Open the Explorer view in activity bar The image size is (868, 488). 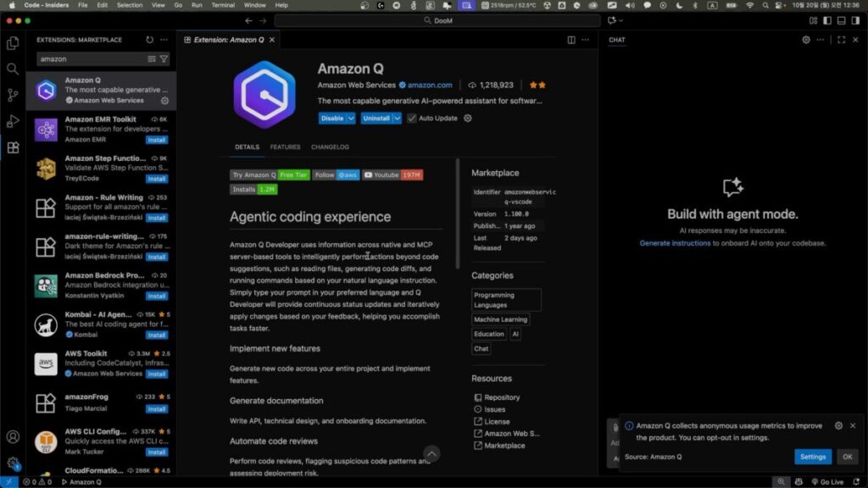[13, 43]
